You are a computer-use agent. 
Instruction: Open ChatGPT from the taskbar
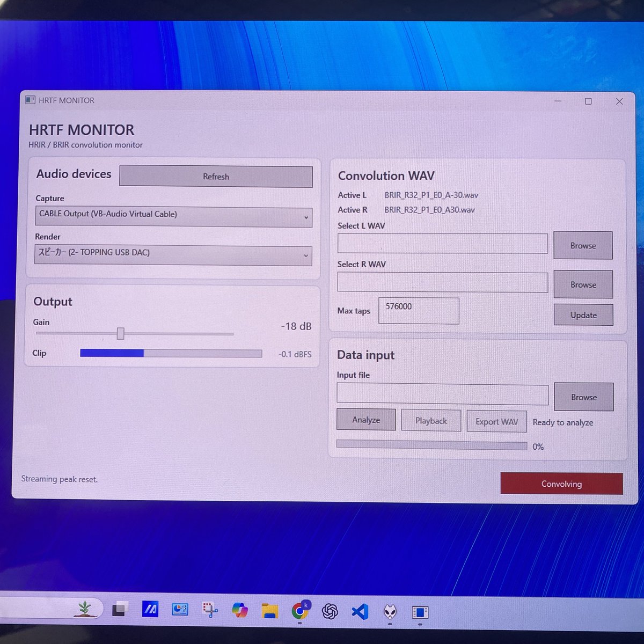(x=330, y=611)
